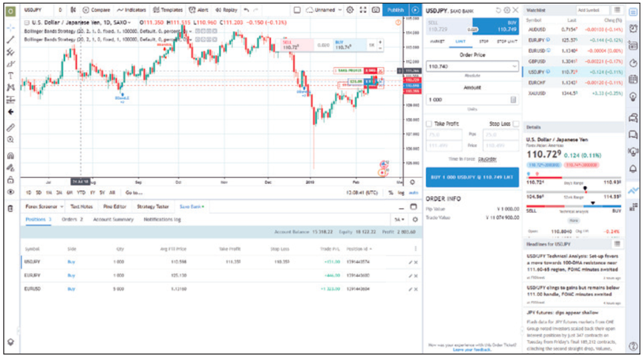The height and width of the screenshot is (359, 644).
Task: Click the Add Symbol field in watchlist
Action: coord(592,10)
